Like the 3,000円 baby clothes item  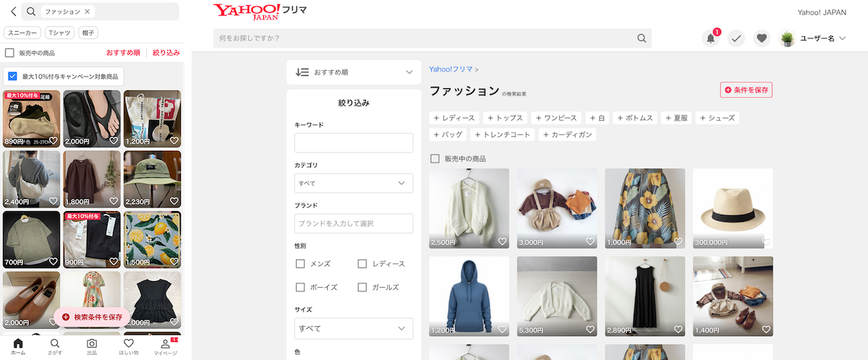tap(590, 241)
